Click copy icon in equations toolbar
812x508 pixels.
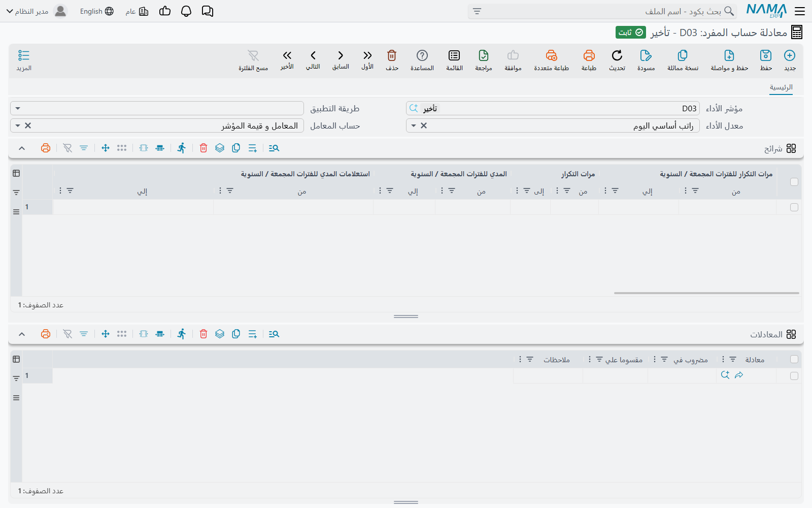[236, 334]
